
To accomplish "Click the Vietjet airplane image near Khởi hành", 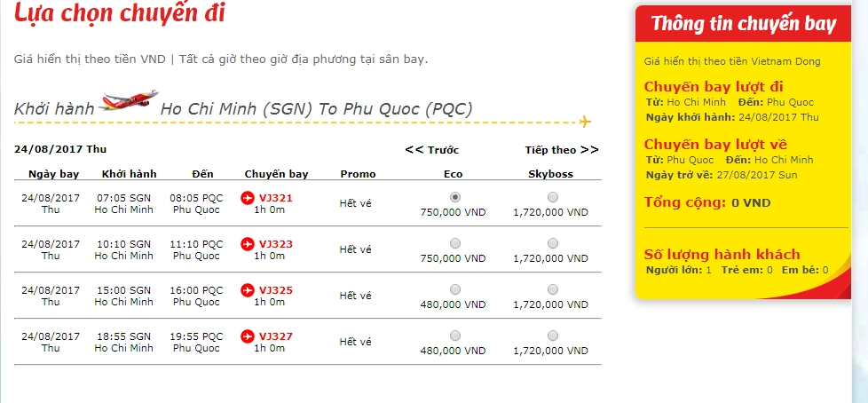I will pos(129,101).
